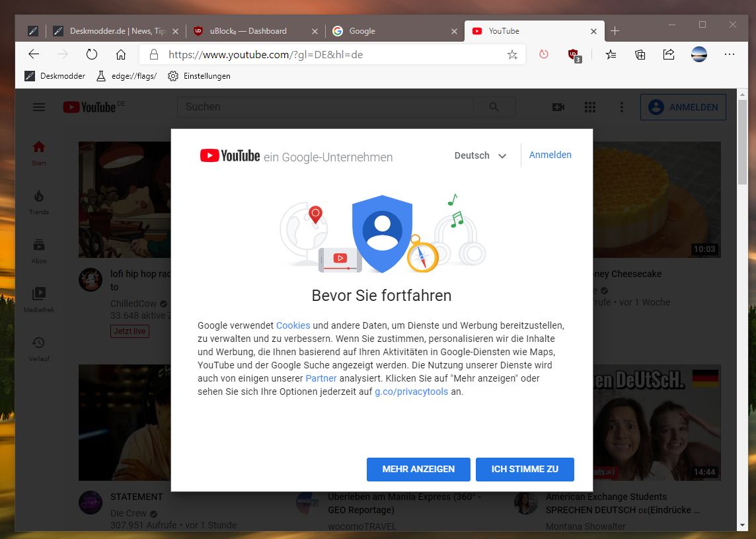This screenshot has width=756, height=539.
Task: Open the g.co/privacytools link
Action: point(411,392)
